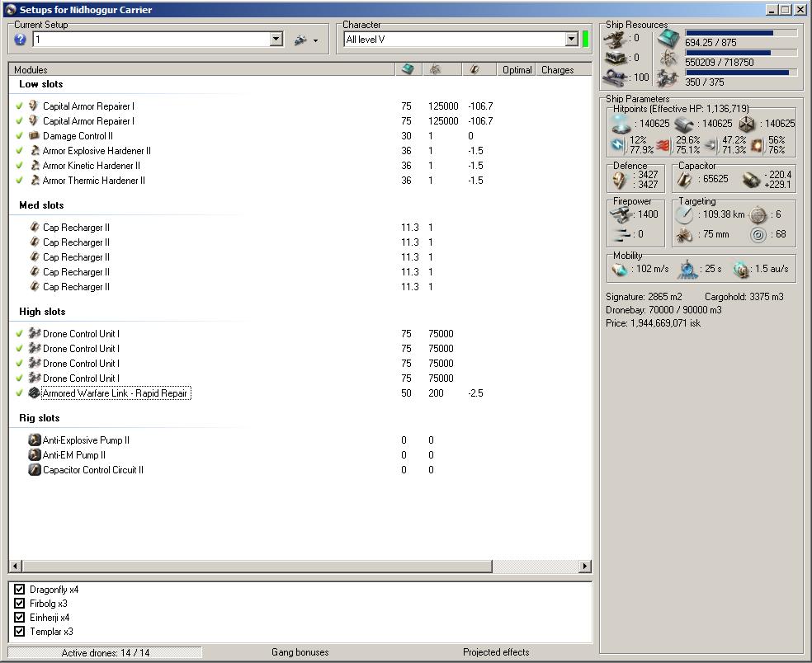Viewport: 812px width, 663px height.
Task: Toggle the Armored Warfare Link checkmark
Action: point(20,393)
